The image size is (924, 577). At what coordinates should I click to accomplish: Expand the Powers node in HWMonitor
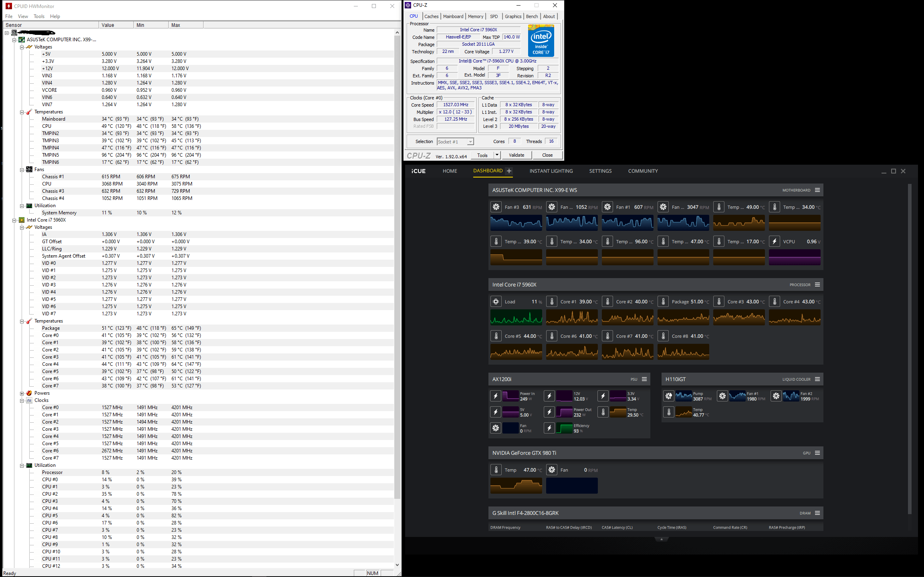[22, 393]
